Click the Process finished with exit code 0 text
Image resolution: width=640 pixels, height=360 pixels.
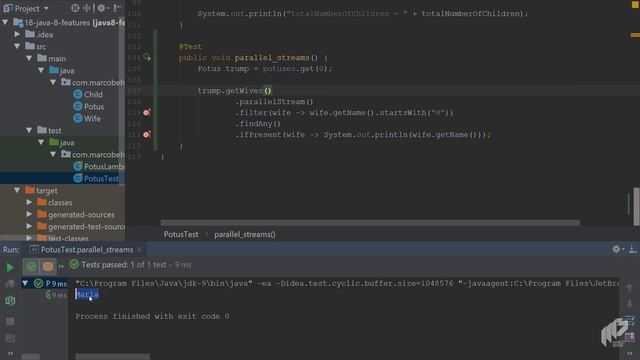pos(152,316)
